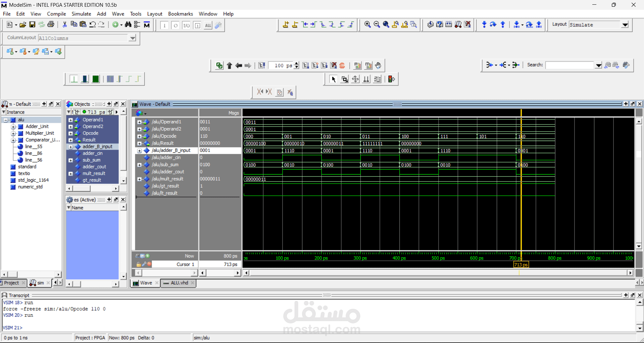Toggle the Zoom Mode tool button
Viewport: 644px width, 343px height.
pyautogui.click(x=344, y=79)
